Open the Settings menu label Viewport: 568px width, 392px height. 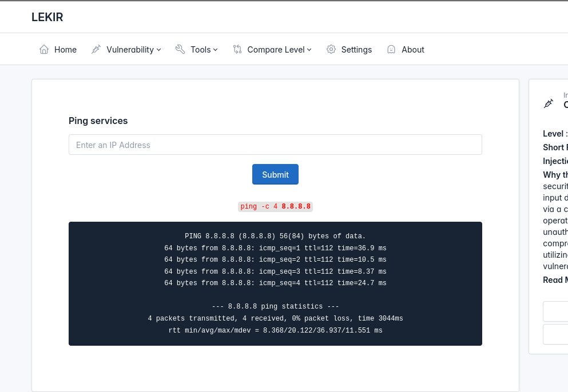click(356, 50)
